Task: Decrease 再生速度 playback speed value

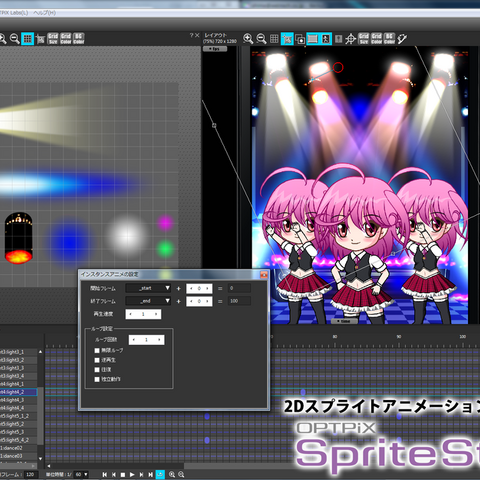Action: 130,314
